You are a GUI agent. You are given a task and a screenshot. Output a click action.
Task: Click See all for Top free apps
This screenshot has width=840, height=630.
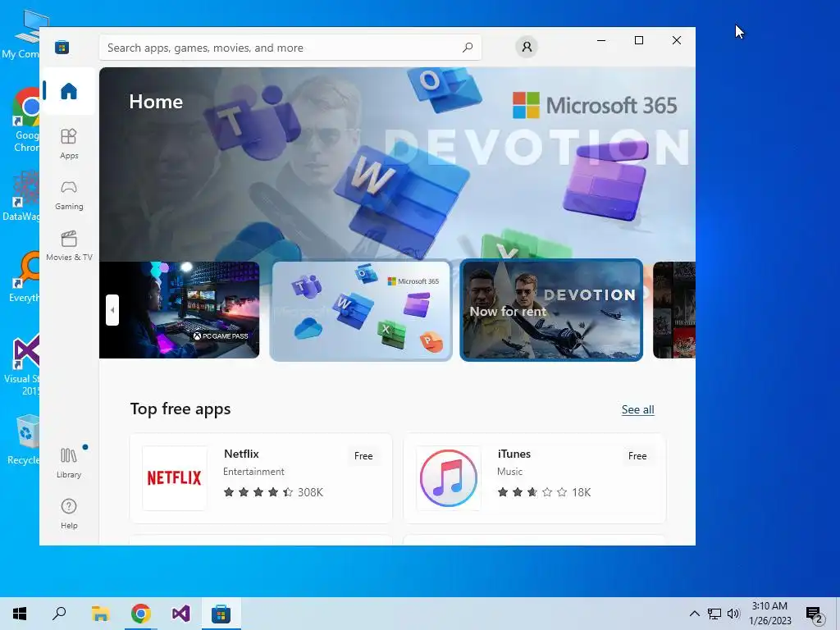(x=637, y=410)
